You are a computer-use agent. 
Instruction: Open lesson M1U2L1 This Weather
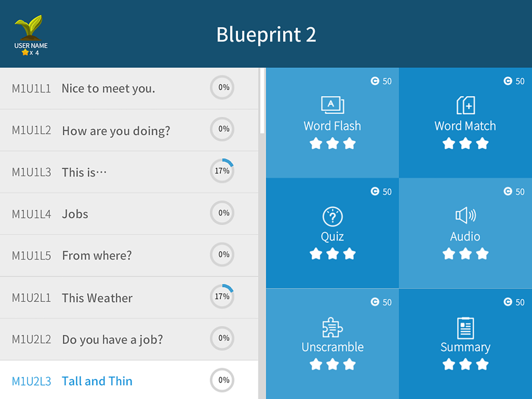tap(129, 297)
